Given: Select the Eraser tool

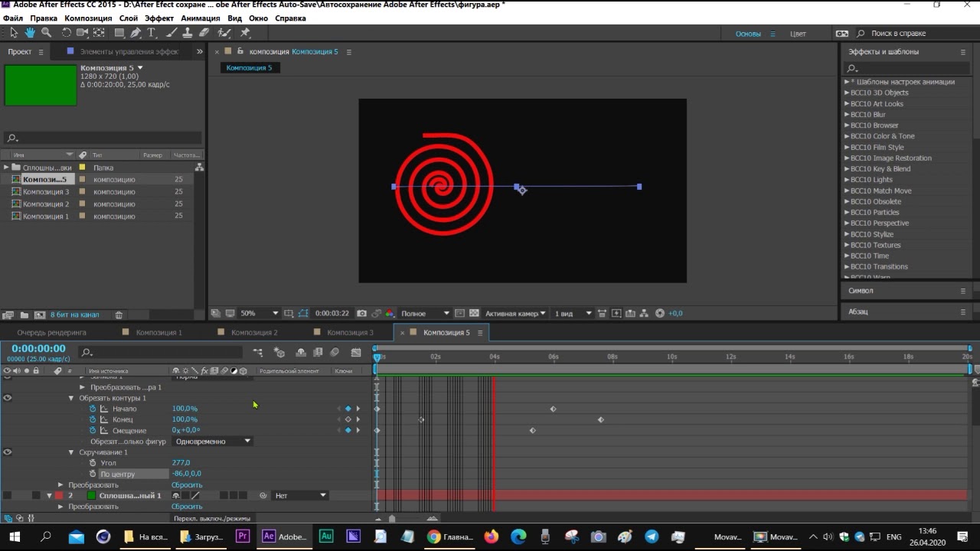Looking at the screenshot, I should [204, 33].
